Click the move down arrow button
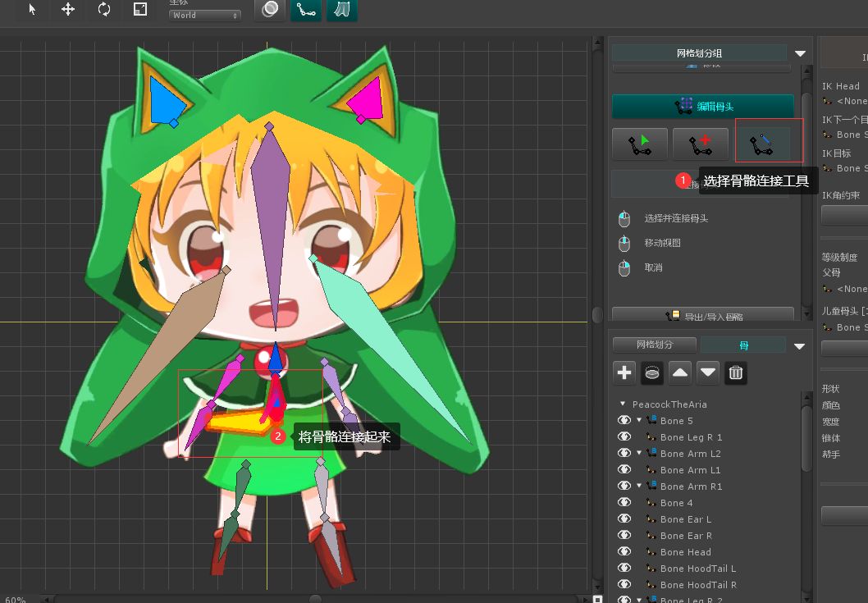This screenshot has height=603, width=868. (x=707, y=372)
